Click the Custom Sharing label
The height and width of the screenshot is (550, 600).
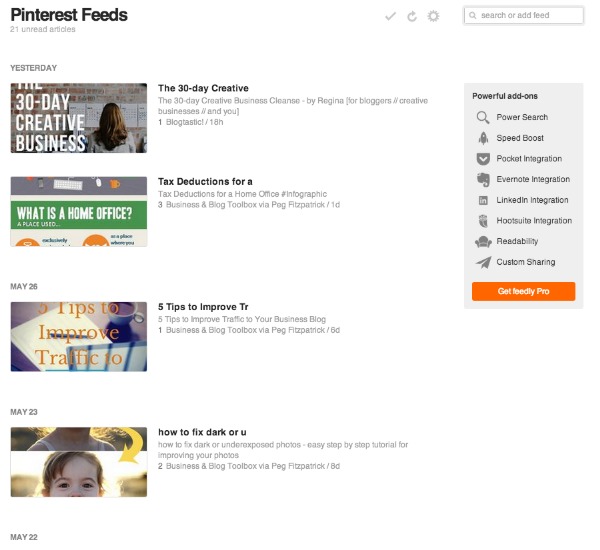(526, 262)
